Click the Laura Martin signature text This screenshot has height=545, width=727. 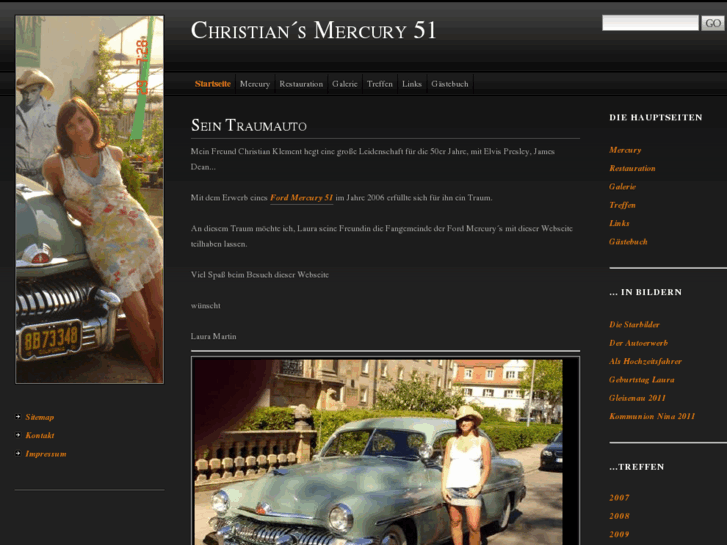point(213,336)
